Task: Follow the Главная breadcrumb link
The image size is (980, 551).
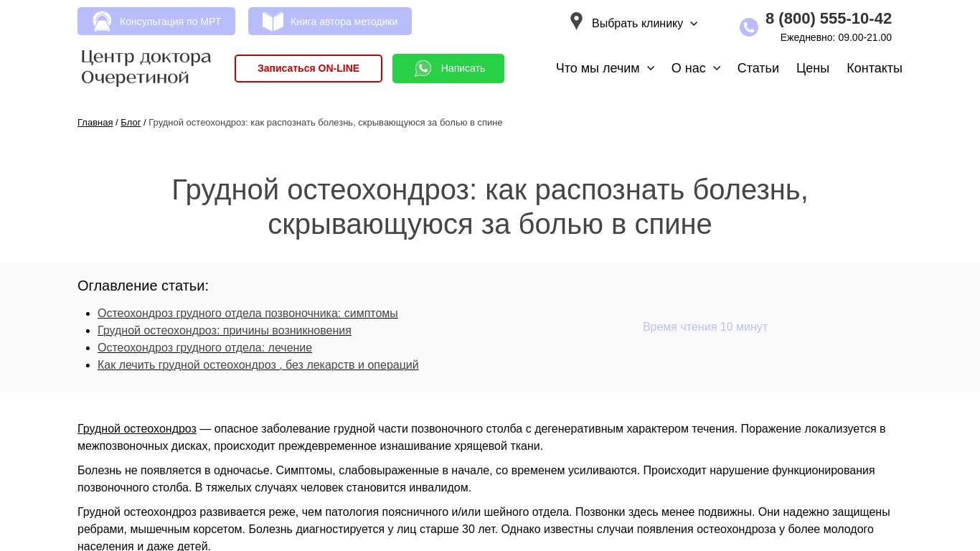Action: click(x=95, y=123)
